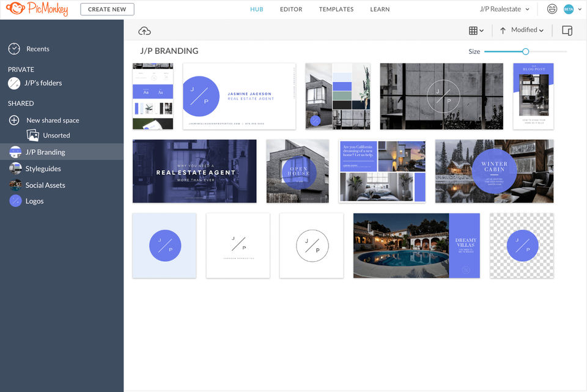The image size is (587, 392).
Task: Click the thumbnail Size slider handle
Action: (526, 51)
